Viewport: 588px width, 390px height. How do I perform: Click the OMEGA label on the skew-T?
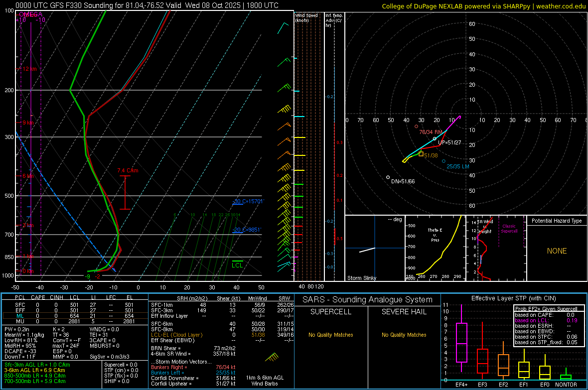pos(30,14)
